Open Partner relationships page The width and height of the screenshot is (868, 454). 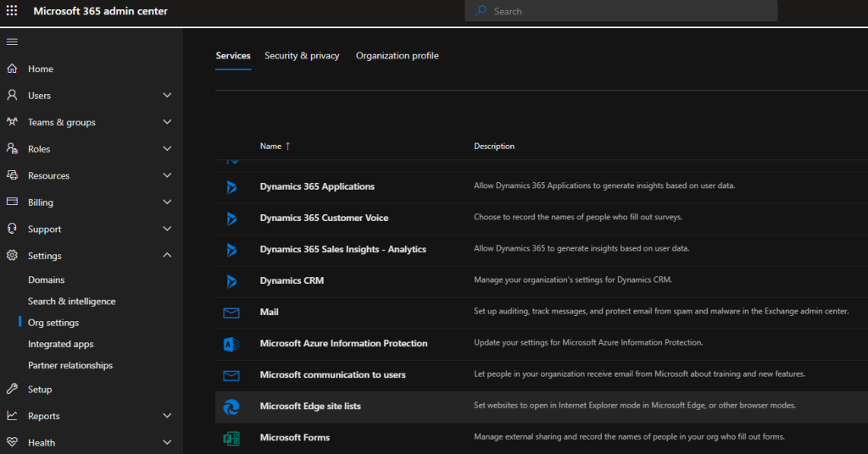pos(70,365)
